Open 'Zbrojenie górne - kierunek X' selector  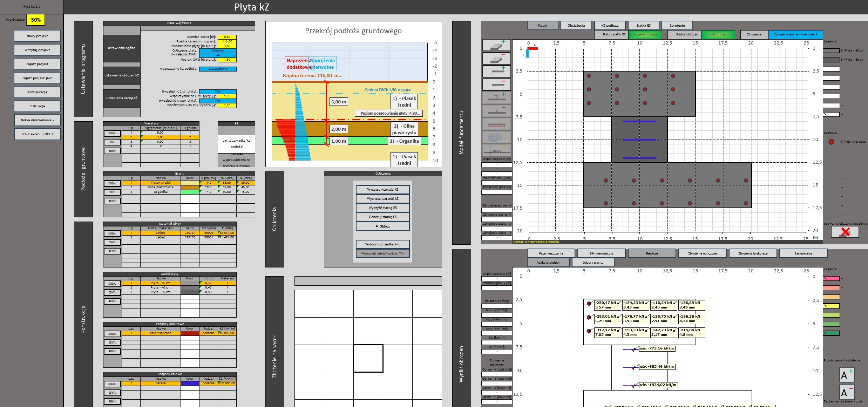[x=795, y=34]
